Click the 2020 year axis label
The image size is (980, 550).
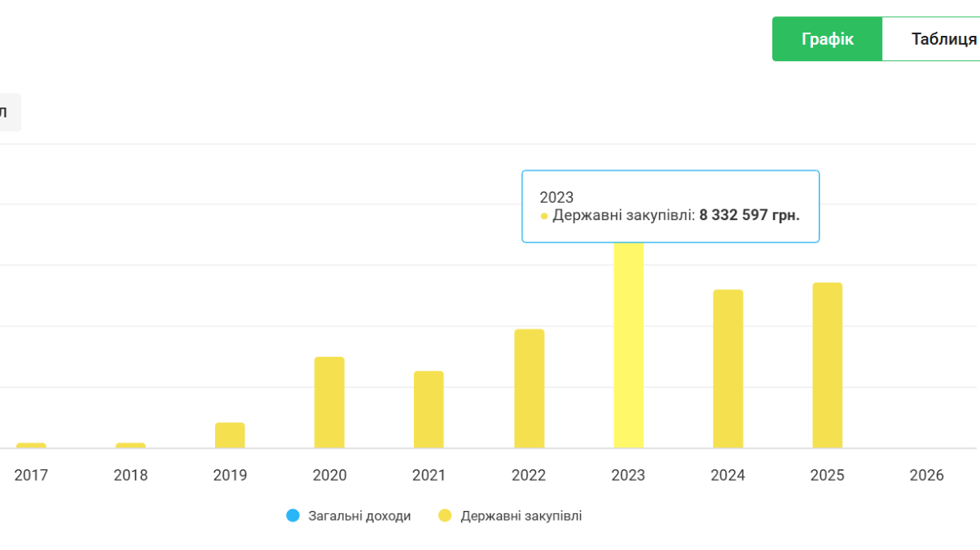pos(329,475)
